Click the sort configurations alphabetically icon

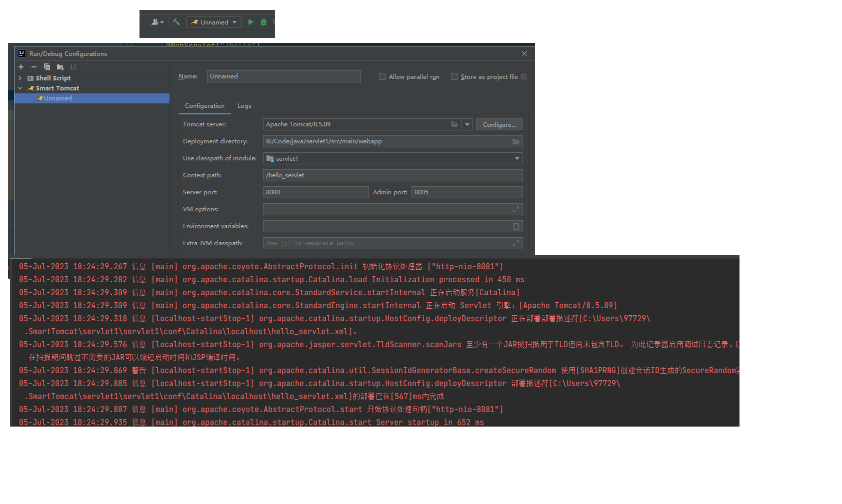coord(73,67)
